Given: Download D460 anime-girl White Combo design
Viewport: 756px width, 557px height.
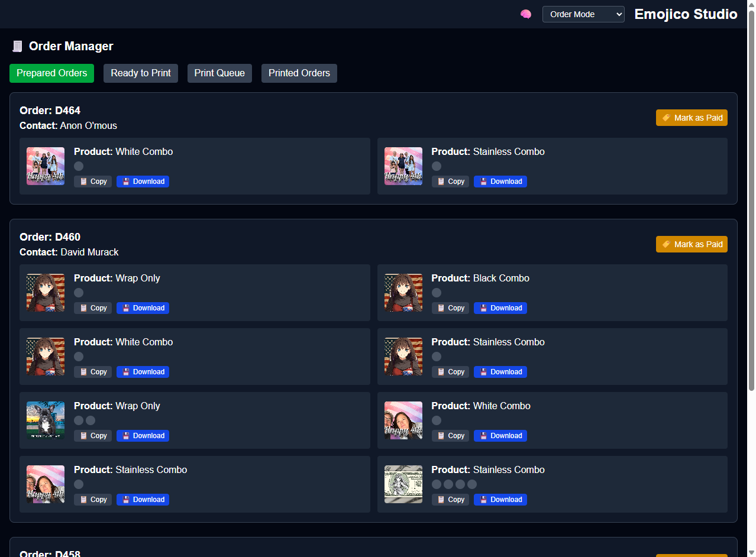Looking at the screenshot, I should click(x=143, y=372).
